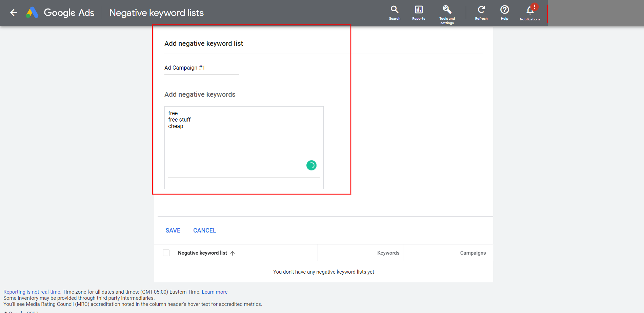Click the Negative keyword lists page title
This screenshot has height=313, width=644.
(x=157, y=13)
